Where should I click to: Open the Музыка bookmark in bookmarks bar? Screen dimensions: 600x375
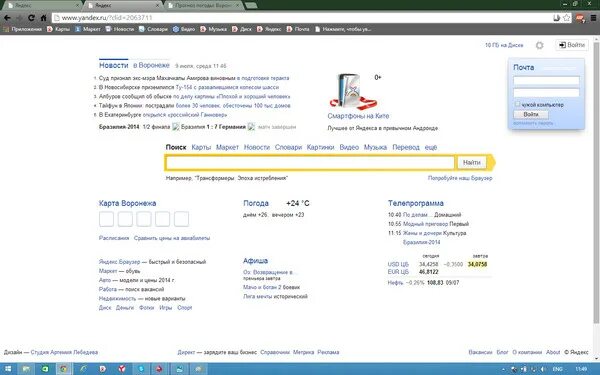[214, 29]
